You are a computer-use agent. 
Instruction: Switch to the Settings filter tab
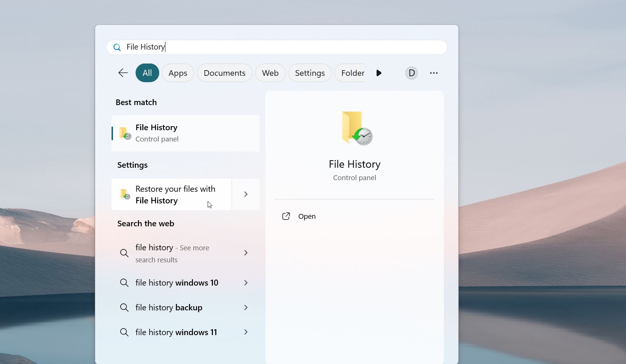pyautogui.click(x=310, y=73)
